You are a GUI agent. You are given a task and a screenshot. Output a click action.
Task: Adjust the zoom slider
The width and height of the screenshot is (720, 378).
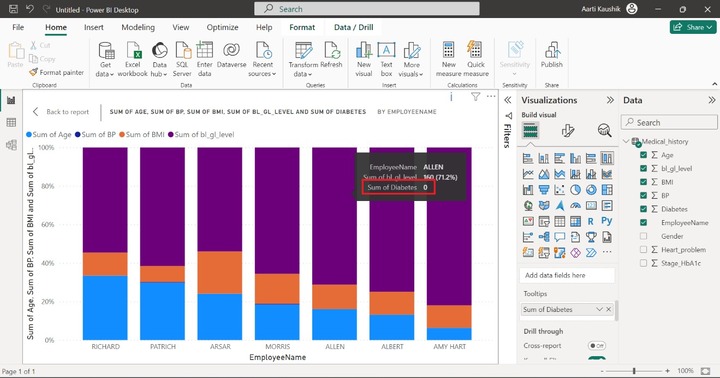click(634, 371)
